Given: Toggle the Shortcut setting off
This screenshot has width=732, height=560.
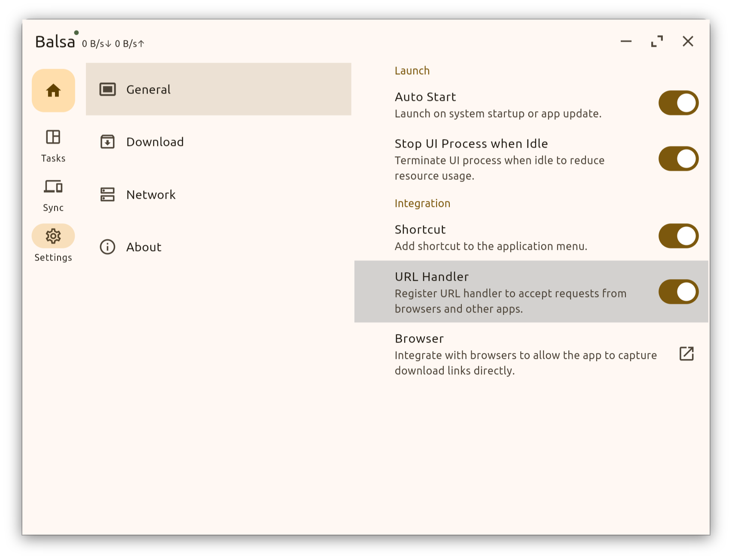Looking at the screenshot, I should pos(678,236).
